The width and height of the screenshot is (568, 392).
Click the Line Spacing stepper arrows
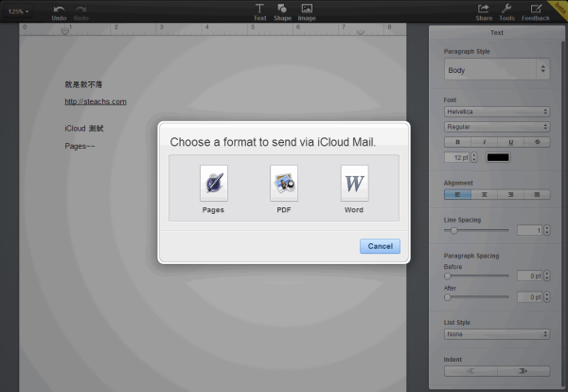546,230
